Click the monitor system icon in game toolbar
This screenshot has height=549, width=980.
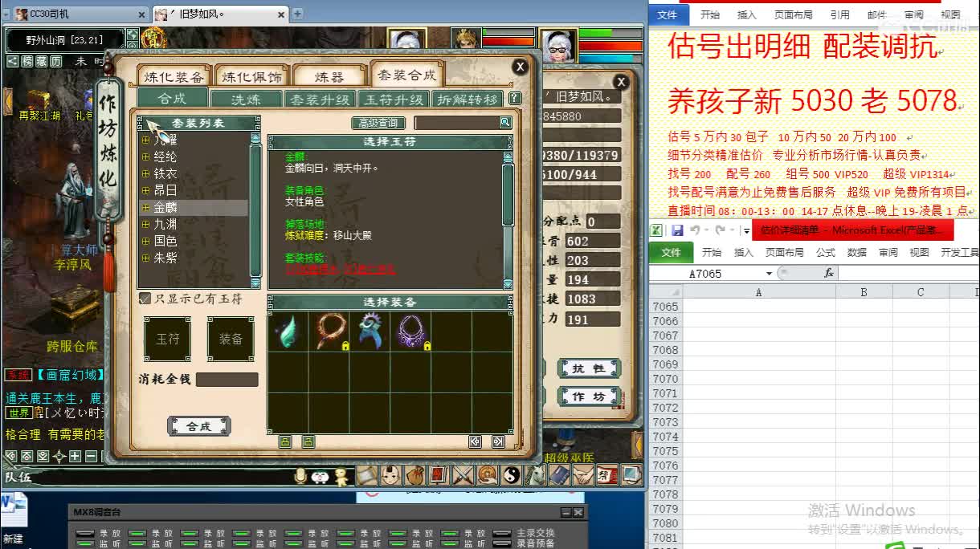(631, 475)
